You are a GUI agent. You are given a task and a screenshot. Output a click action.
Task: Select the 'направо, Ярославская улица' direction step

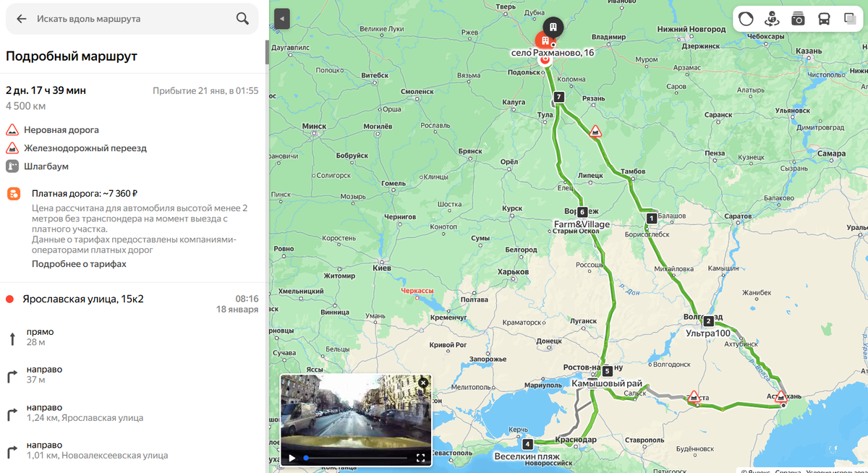click(x=132, y=412)
